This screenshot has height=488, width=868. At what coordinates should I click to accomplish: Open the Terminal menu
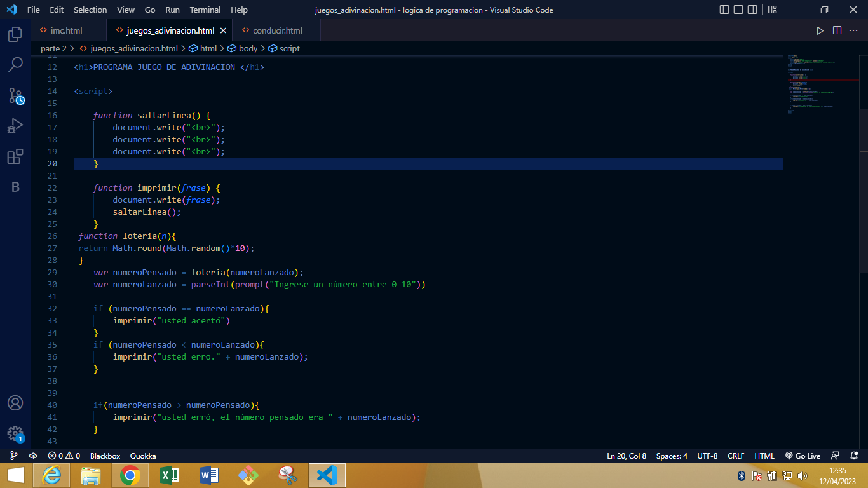pyautogui.click(x=205, y=10)
